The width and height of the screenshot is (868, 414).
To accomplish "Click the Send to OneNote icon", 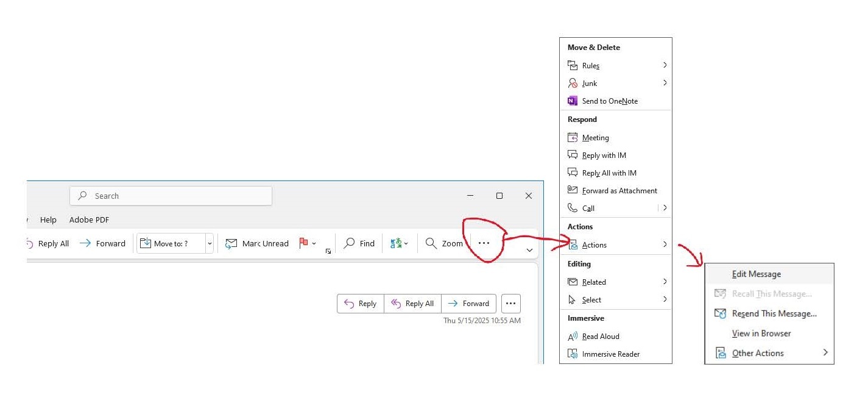I will [x=573, y=101].
